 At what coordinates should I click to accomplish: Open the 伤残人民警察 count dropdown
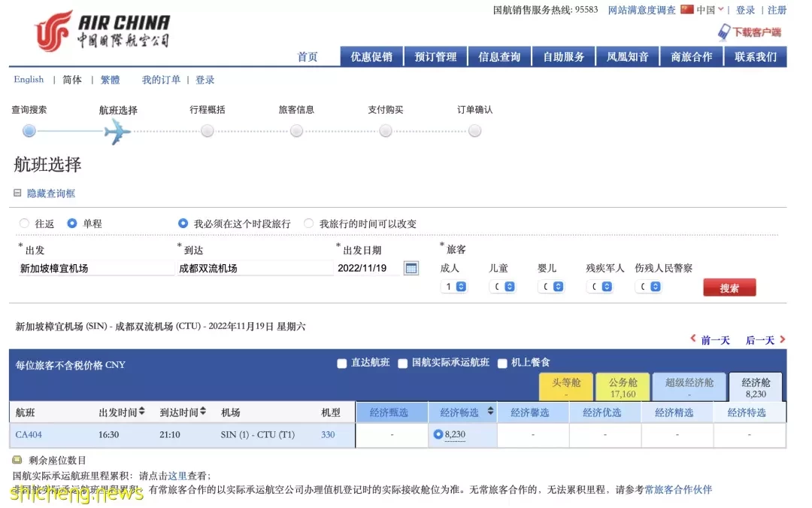pyautogui.click(x=648, y=287)
